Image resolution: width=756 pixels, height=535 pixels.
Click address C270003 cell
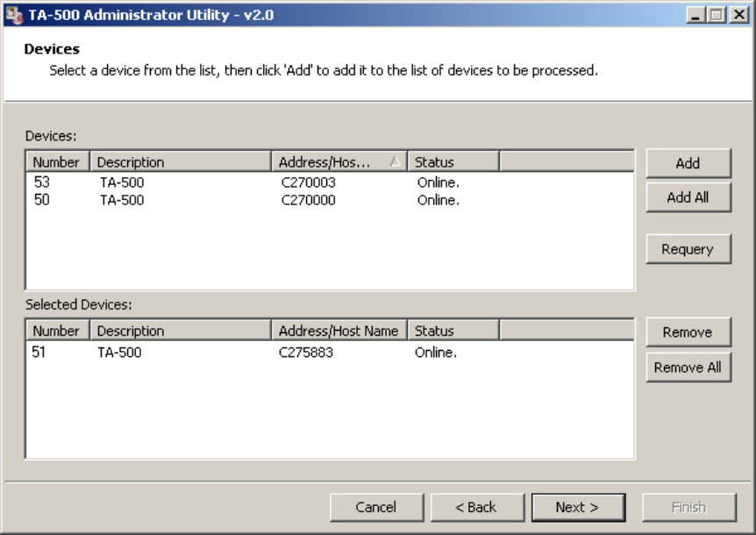tap(309, 182)
